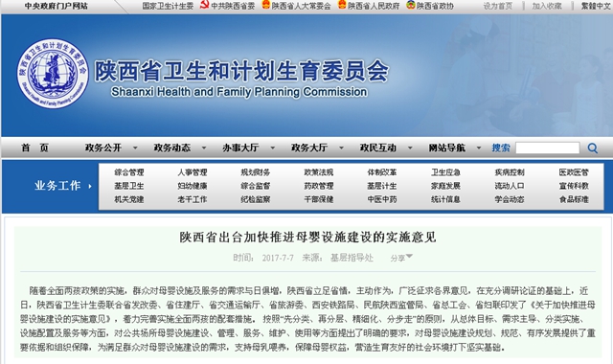Open the 统计信息 category

pos(445,199)
